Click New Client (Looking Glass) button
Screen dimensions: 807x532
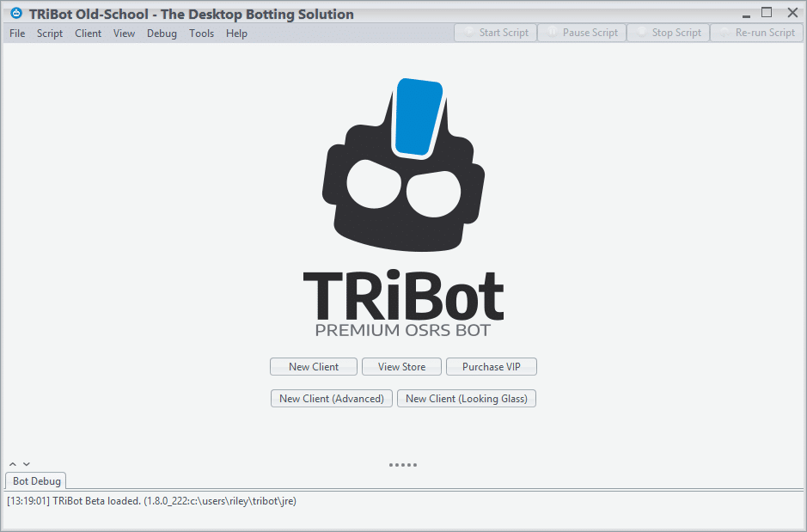tap(467, 399)
